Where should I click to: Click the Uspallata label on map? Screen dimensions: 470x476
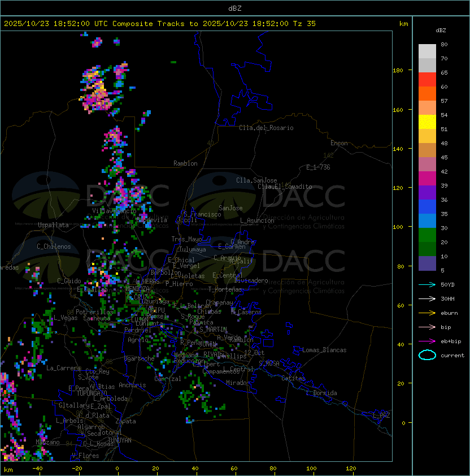click(x=53, y=225)
